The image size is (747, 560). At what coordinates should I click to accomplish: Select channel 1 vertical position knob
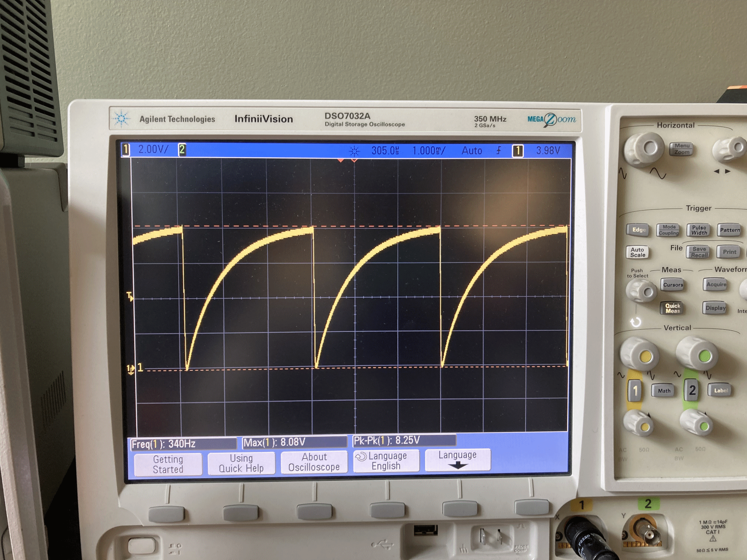638,423
